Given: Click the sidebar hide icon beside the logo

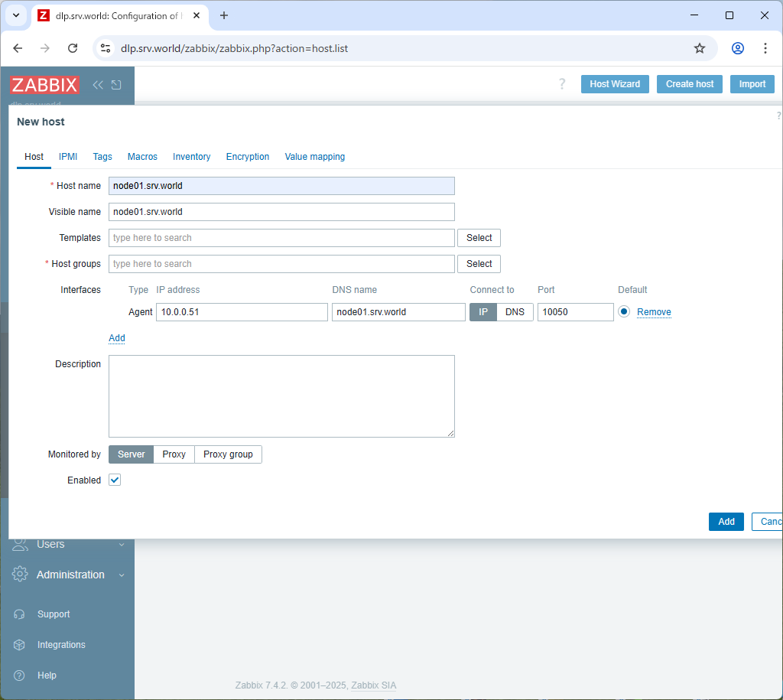Looking at the screenshot, I should point(116,85).
